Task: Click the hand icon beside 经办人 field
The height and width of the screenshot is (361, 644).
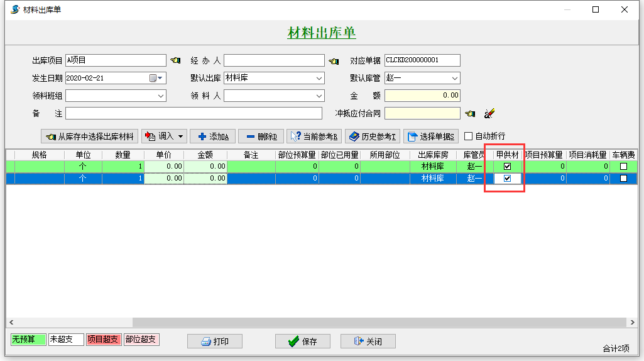Action: (x=334, y=60)
